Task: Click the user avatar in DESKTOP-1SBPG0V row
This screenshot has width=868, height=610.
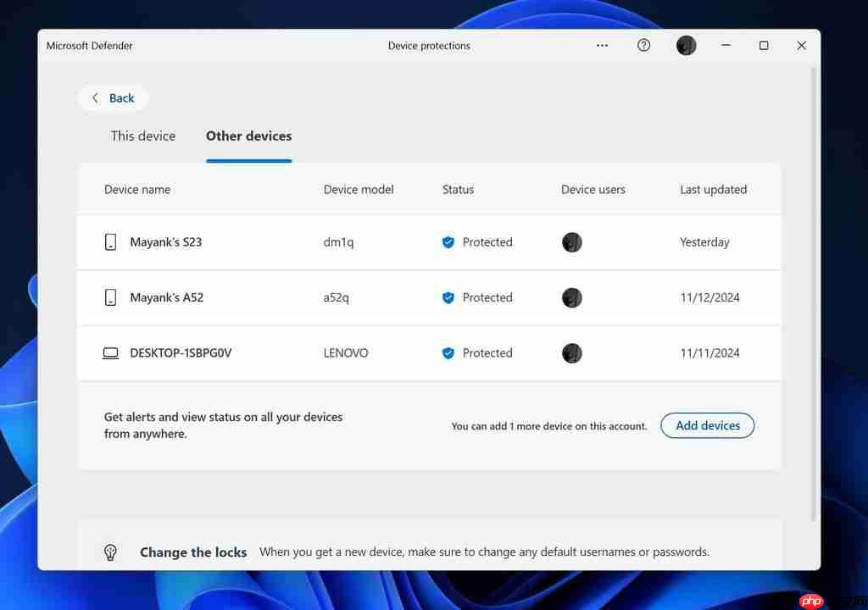Action: (x=572, y=352)
